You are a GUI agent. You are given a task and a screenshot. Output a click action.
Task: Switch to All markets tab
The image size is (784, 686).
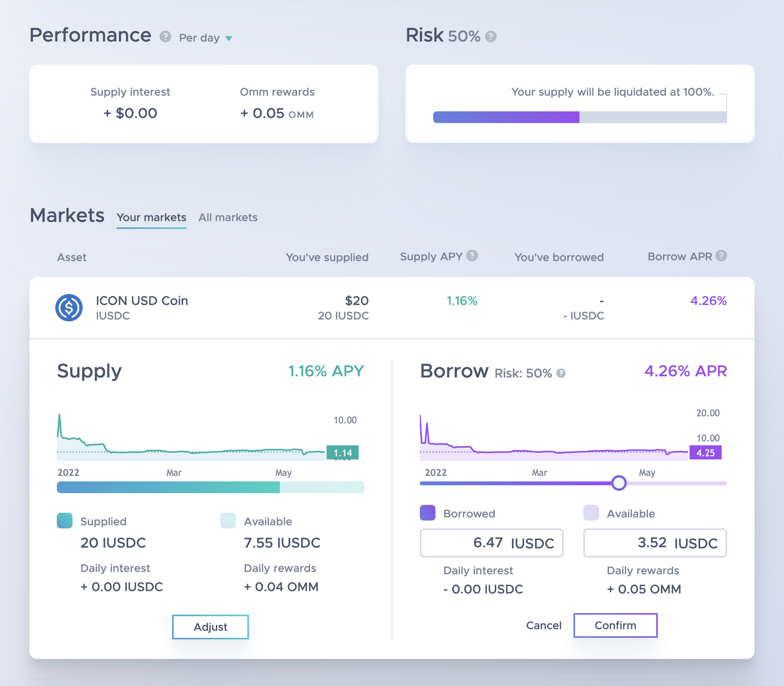(x=228, y=218)
